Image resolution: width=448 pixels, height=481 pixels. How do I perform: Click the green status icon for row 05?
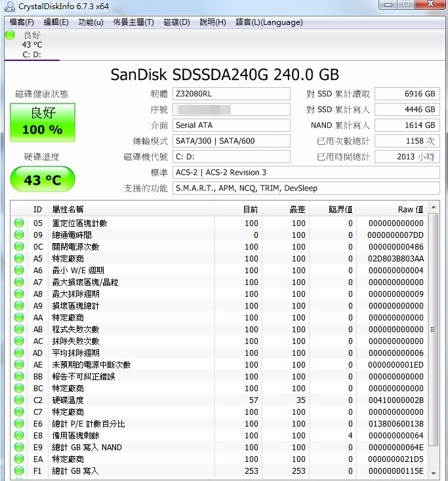point(19,223)
